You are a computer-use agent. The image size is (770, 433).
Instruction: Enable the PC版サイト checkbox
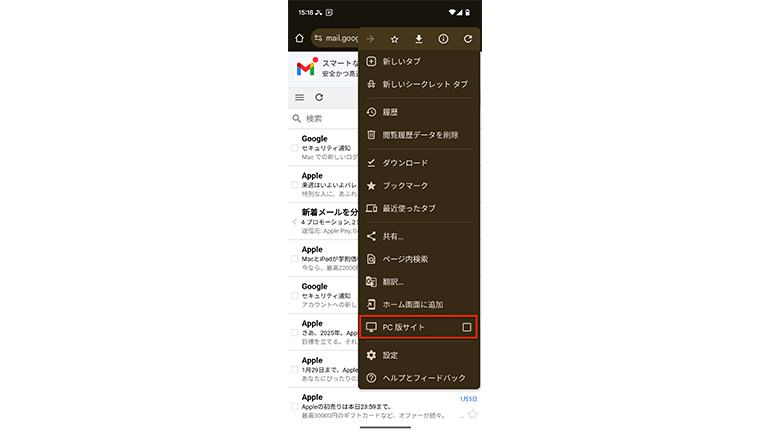(466, 328)
